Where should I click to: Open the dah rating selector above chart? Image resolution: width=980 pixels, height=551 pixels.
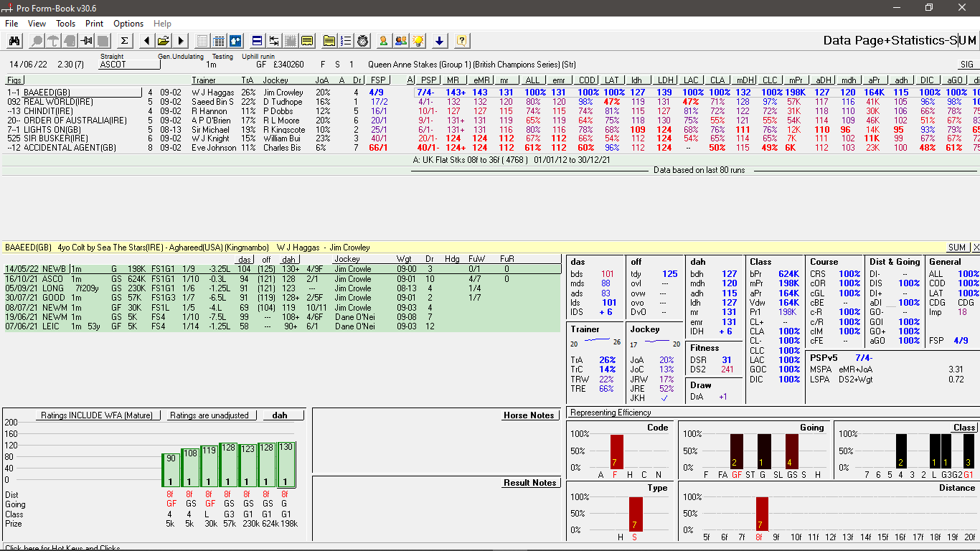(x=283, y=415)
